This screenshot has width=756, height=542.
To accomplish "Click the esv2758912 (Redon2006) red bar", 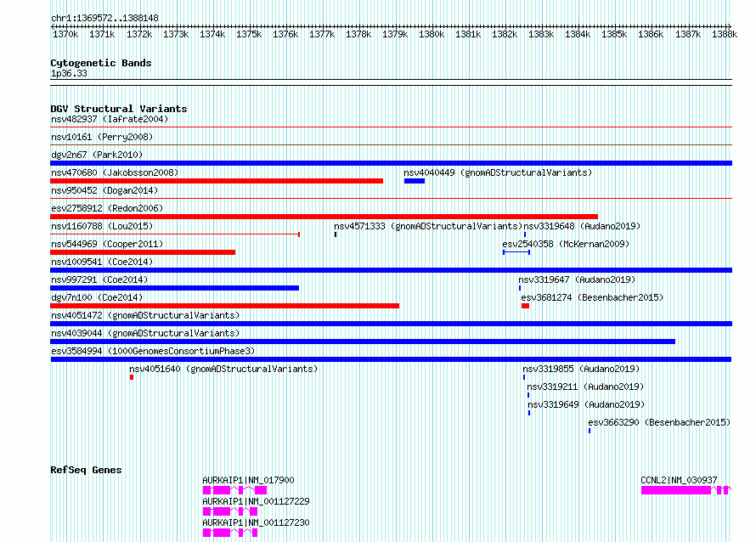I will [324, 217].
